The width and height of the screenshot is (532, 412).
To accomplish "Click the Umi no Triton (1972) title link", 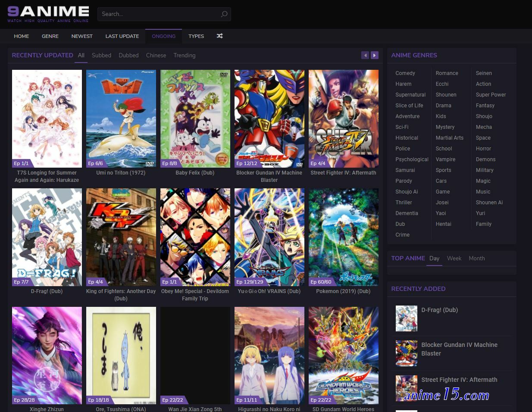I will (x=121, y=173).
